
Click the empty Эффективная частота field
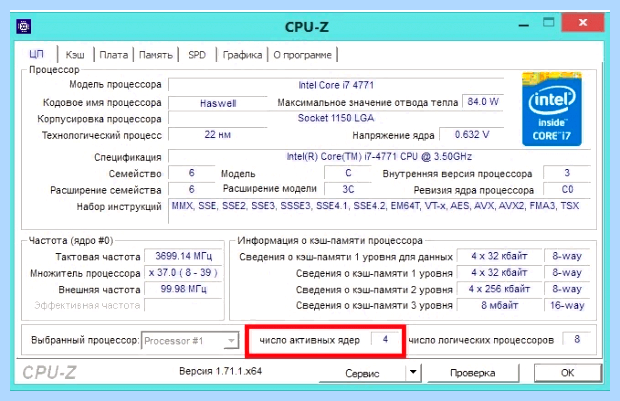[x=183, y=305]
